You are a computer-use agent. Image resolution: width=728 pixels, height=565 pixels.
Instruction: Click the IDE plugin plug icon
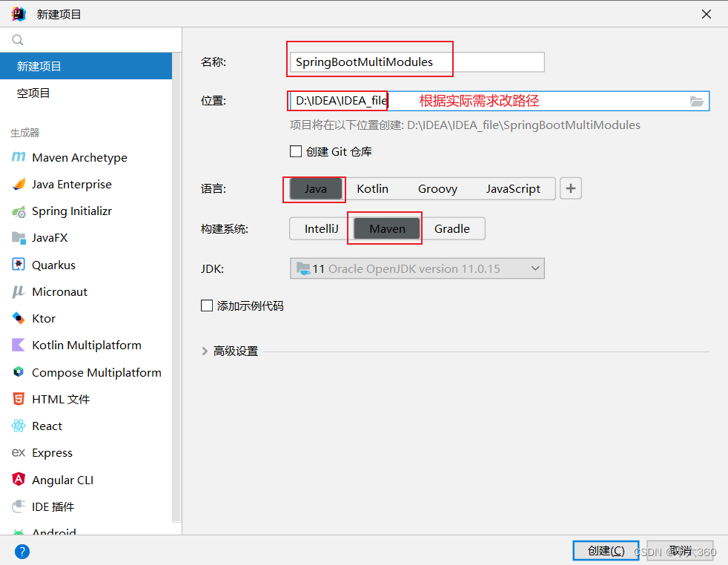click(18, 506)
